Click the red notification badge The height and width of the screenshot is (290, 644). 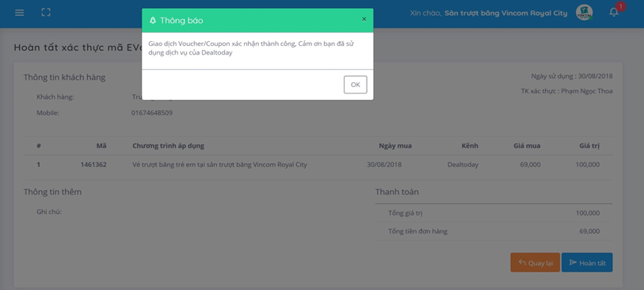click(x=620, y=6)
